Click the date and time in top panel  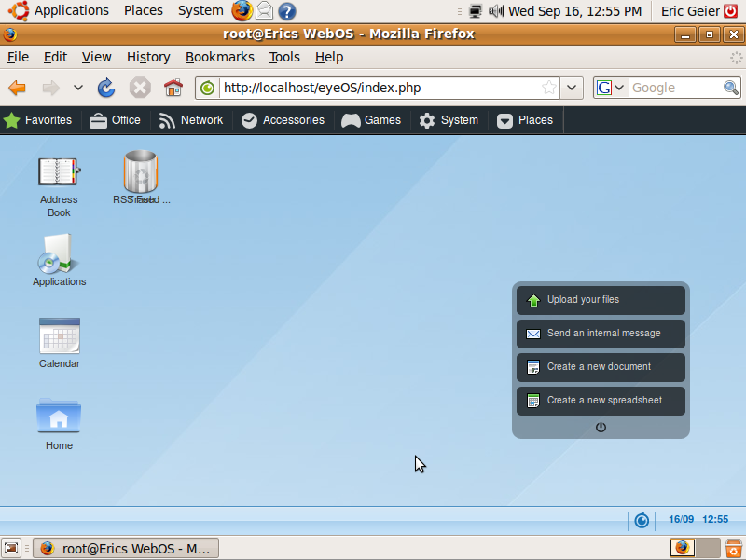(574, 10)
